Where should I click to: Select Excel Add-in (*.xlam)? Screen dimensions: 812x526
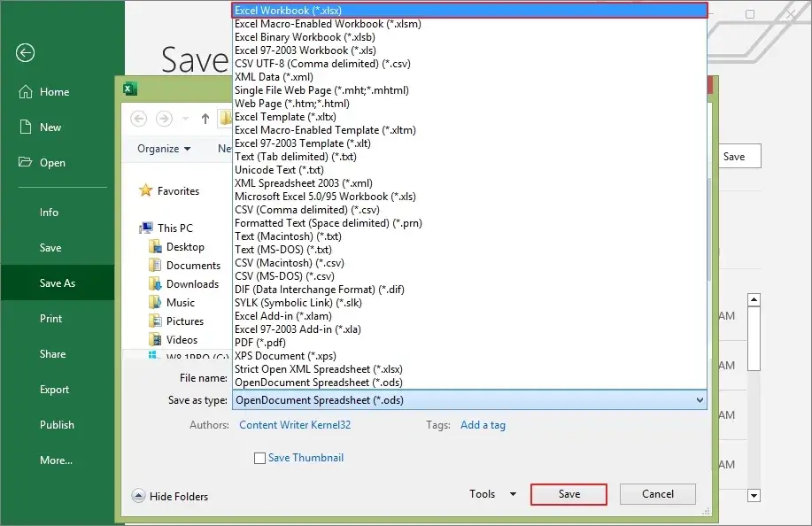(x=469, y=316)
